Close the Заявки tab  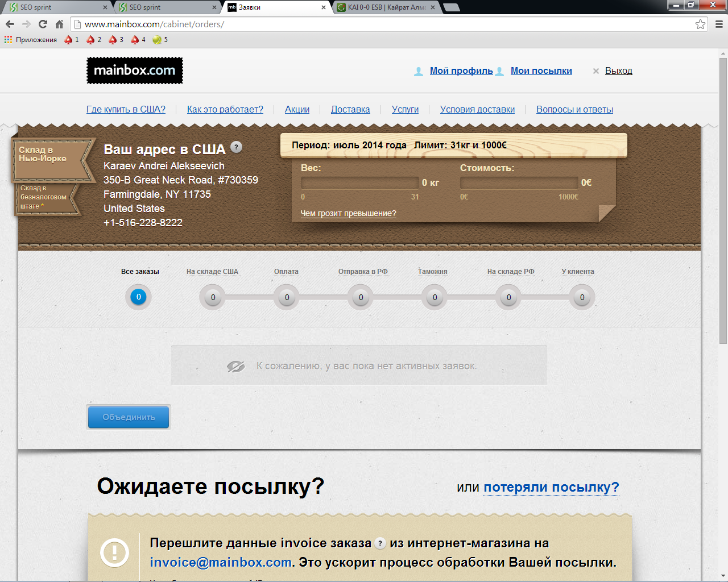324,7
